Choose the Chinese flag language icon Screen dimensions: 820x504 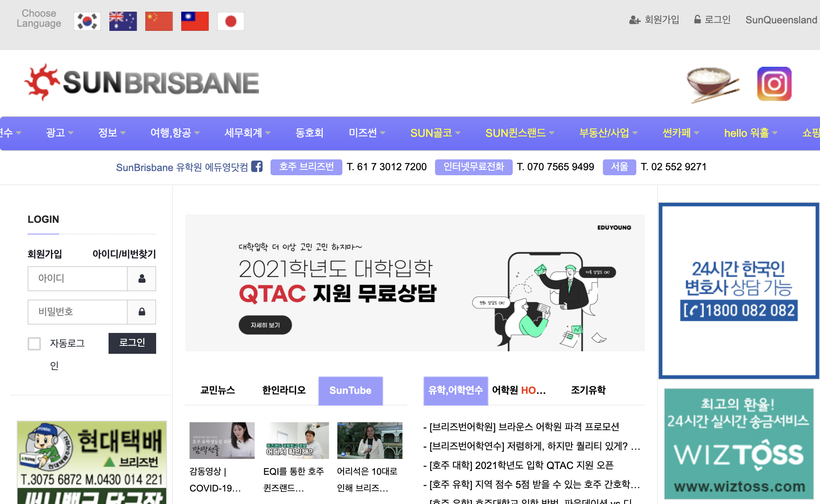pos(159,21)
